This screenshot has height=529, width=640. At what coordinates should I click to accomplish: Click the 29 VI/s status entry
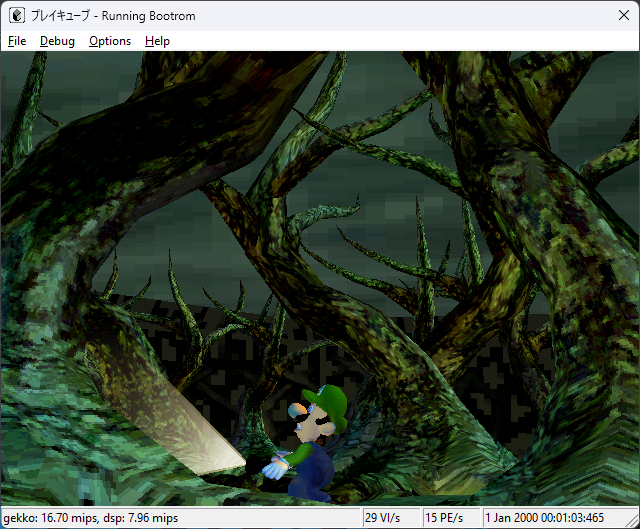click(x=382, y=518)
